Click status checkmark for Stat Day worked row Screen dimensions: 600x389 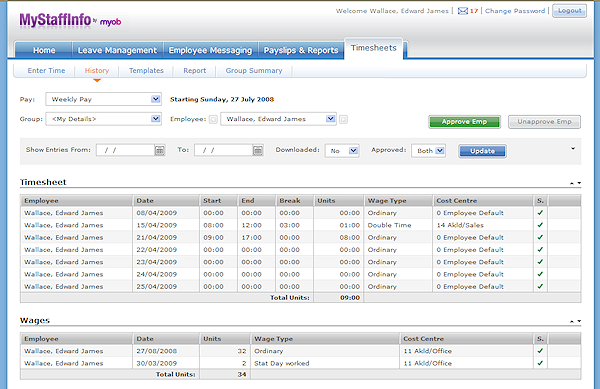tap(540, 363)
